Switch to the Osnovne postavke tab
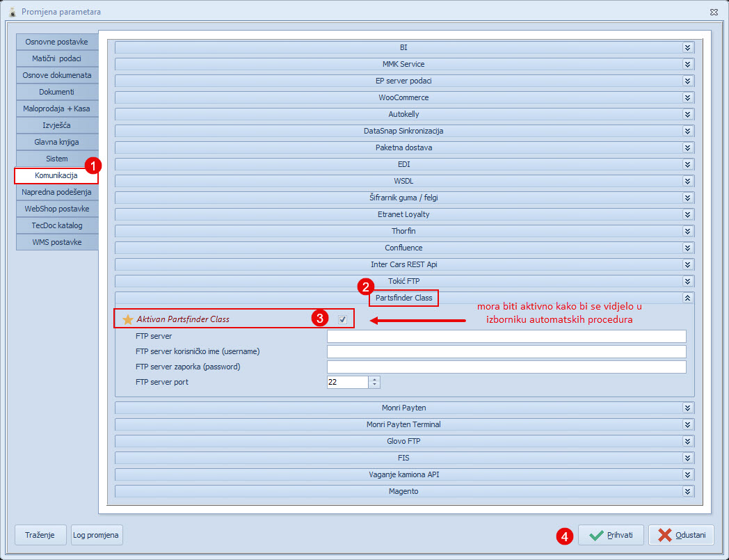729x560 pixels. point(56,42)
